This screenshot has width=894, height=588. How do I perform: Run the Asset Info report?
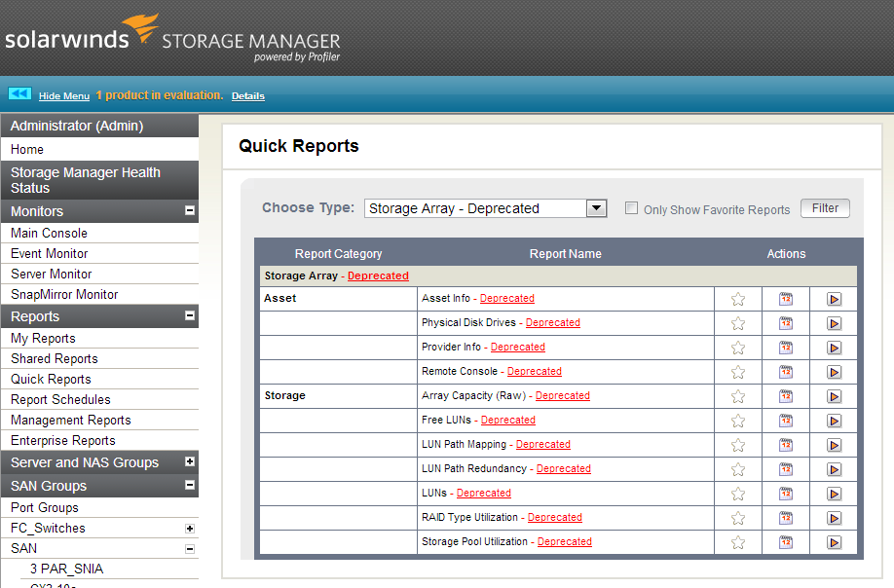pyautogui.click(x=834, y=299)
